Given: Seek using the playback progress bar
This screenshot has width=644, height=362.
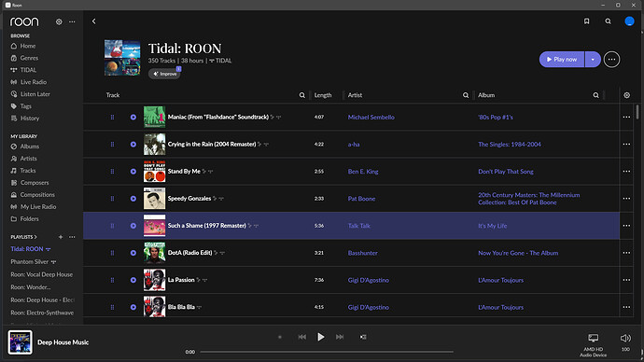Looking at the screenshot, I should [327, 352].
